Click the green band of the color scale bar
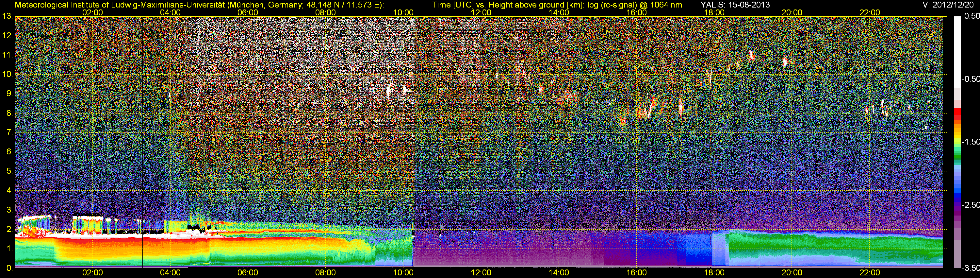The height and width of the screenshot is (278, 980). point(957,156)
